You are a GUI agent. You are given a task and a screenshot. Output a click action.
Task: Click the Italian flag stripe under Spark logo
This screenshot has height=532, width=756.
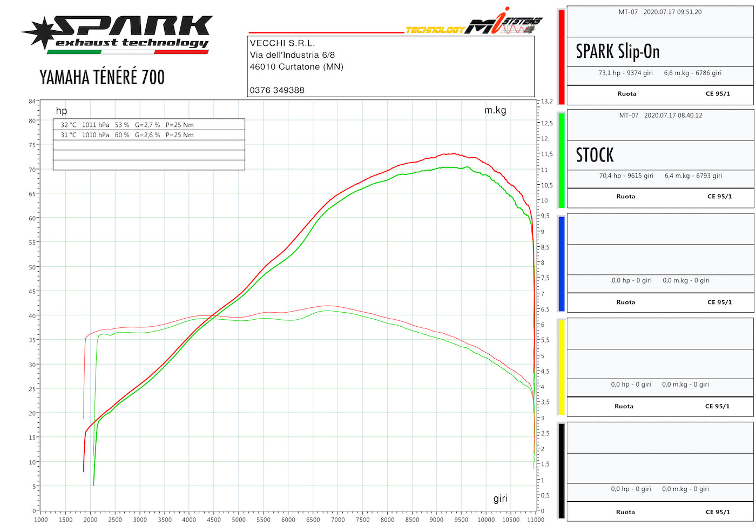click(x=130, y=52)
